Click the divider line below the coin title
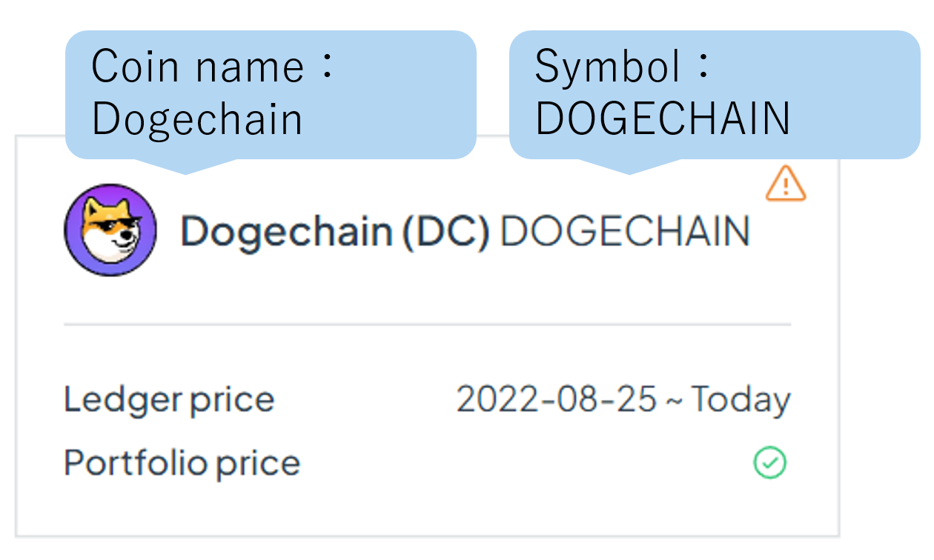 coord(427,324)
